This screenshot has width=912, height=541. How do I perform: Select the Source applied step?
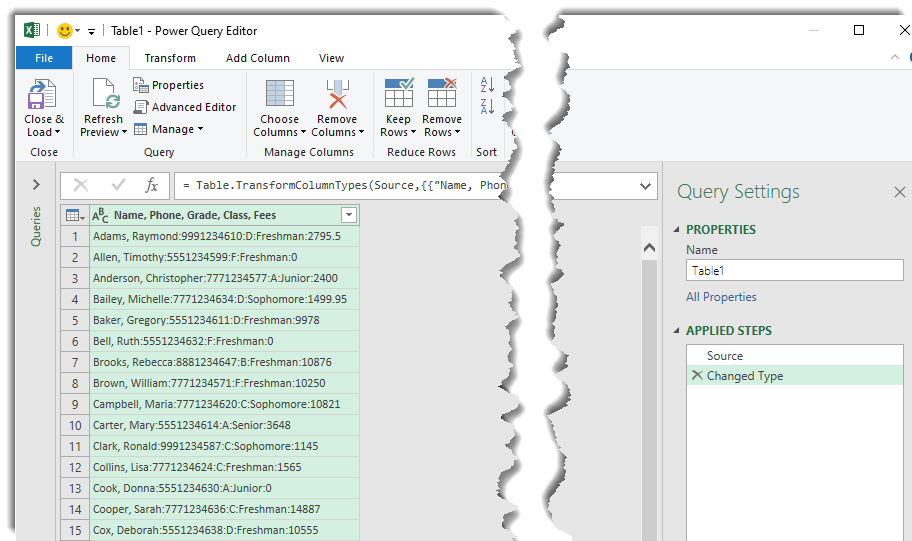coord(795,355)
